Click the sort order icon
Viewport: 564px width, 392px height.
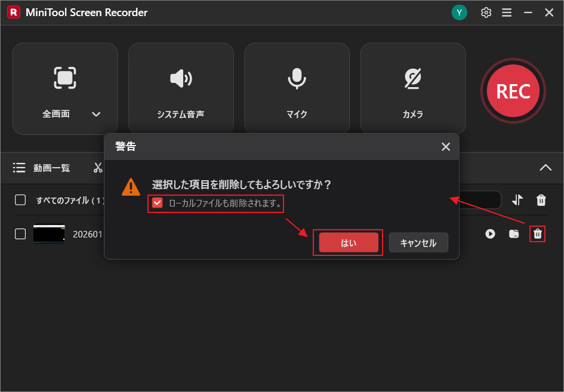517,200
